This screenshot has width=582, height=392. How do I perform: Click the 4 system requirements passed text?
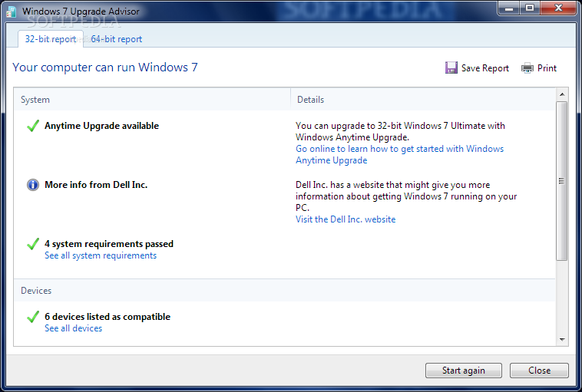coord(109,244)
